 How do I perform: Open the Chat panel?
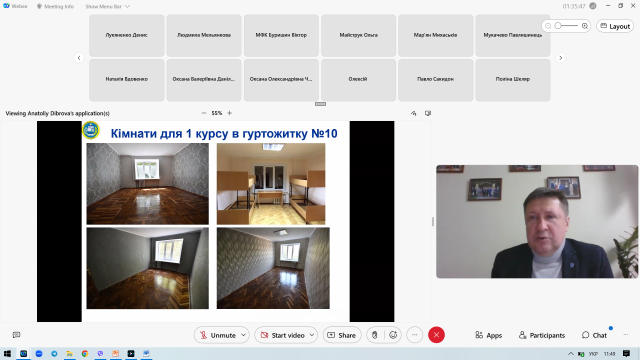[x=594, y=335]
